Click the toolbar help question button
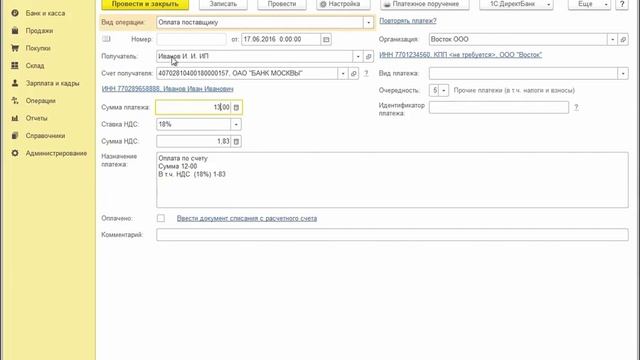Image resolution: width=640 pixels, height=360 pixels. tap(622, 4)
